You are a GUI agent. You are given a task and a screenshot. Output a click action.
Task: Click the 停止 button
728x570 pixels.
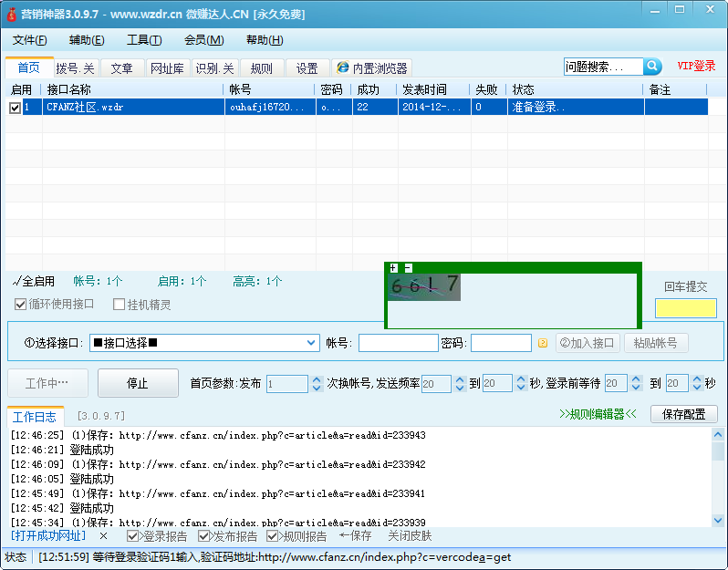(138, 383)
